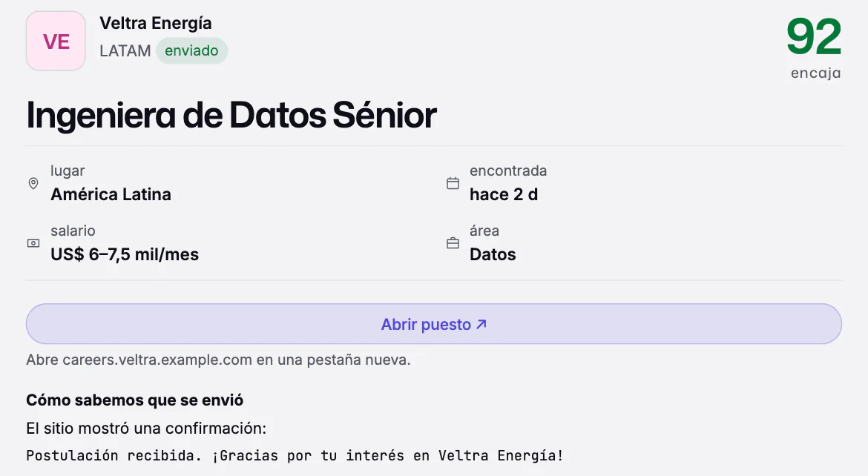Click the briefcase icon beside área
Screen dimensions: 868x476
coord(453,243)
